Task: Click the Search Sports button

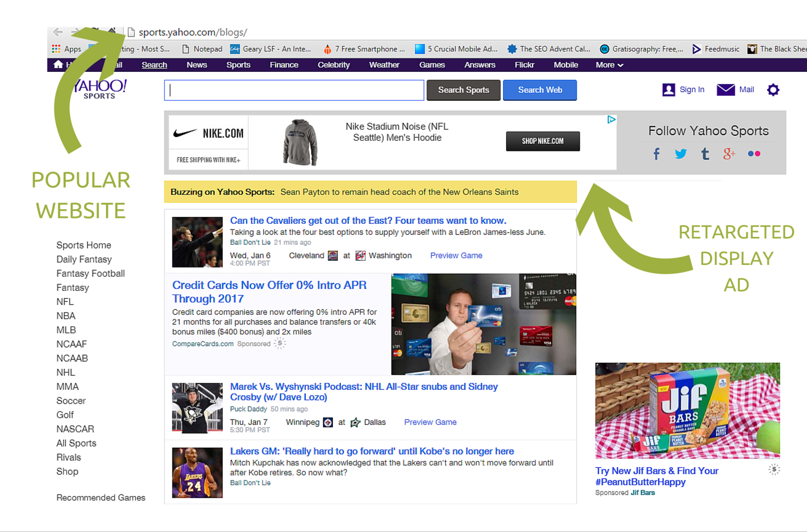Action: coord(464,90)
